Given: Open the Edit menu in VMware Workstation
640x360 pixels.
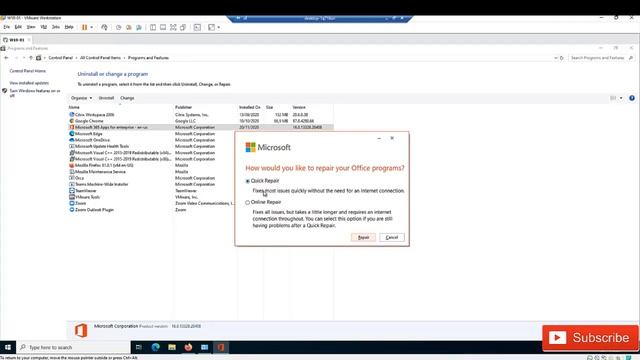Looking at the screenshot, I should pos(18,27).
